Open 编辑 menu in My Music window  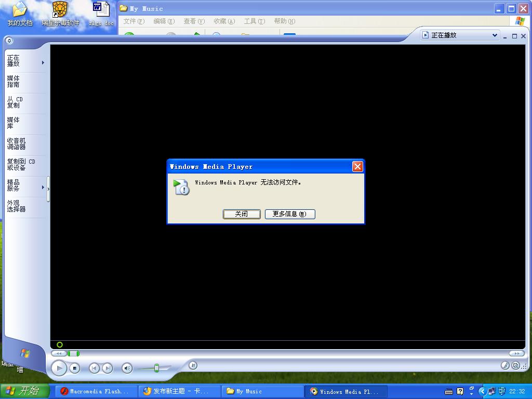[164, 21]
